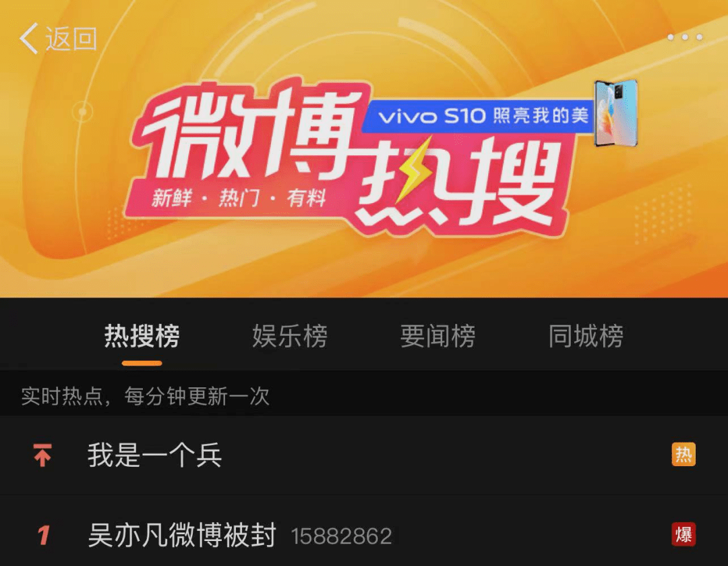
Task: Tap the orange 热 hot badge
Action: [684, 455]
